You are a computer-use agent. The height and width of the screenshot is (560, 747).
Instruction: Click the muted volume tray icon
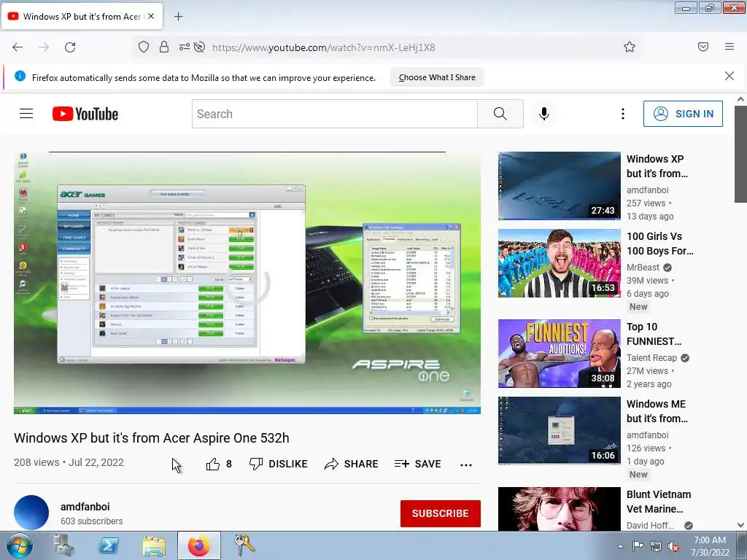pyautogui.click(x=673, y=546)
